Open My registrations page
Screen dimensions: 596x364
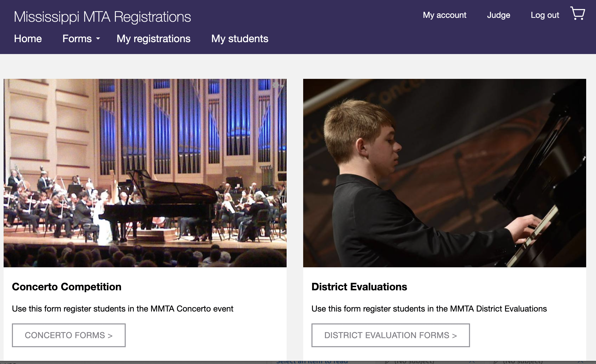click(153, 39)
